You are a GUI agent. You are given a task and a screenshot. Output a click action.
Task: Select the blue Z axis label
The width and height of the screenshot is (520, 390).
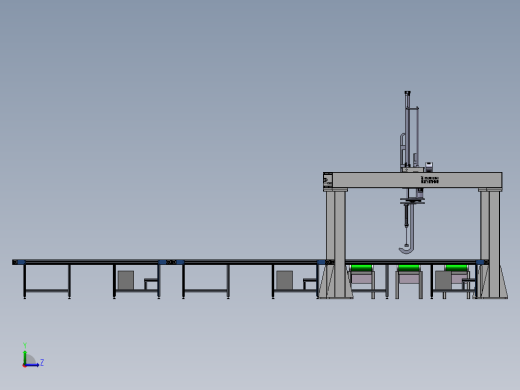point(42,362)
